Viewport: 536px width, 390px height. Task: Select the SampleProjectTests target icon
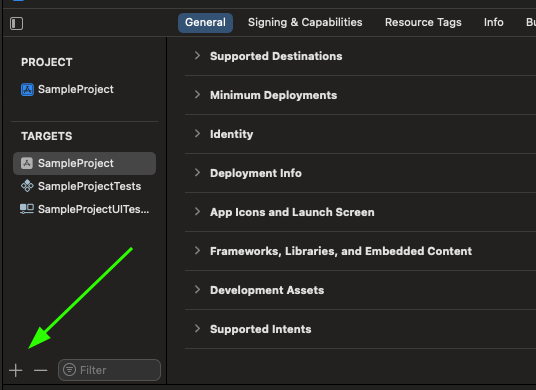coord(27,186)
